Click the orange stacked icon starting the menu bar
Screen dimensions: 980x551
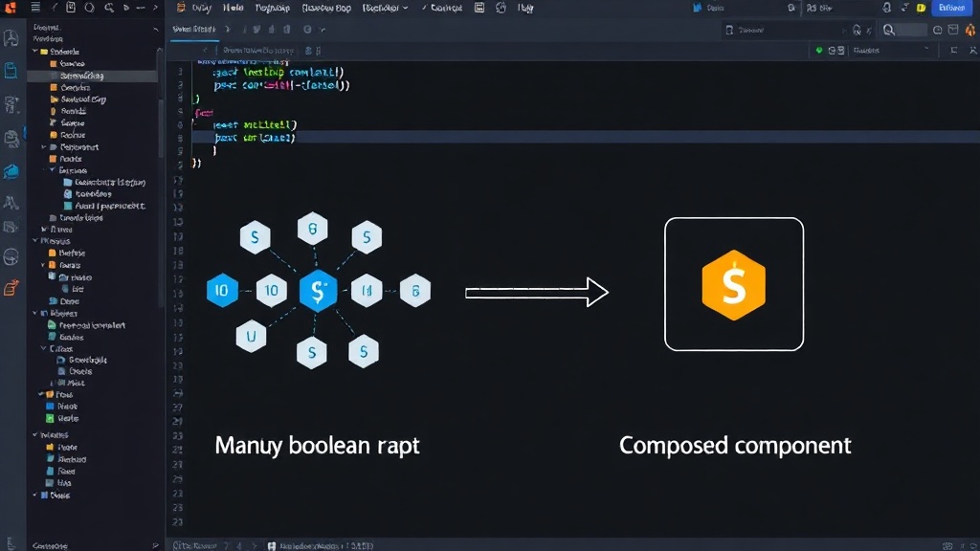click(181, 8)
